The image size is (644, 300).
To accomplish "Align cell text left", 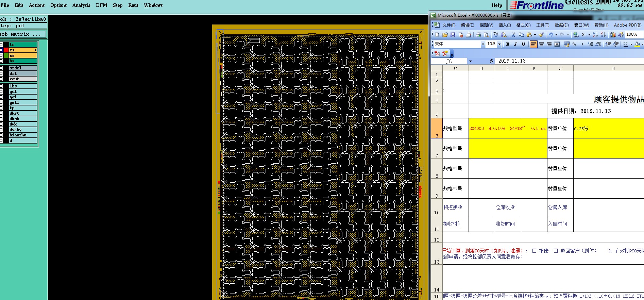I will pos(533,44).
